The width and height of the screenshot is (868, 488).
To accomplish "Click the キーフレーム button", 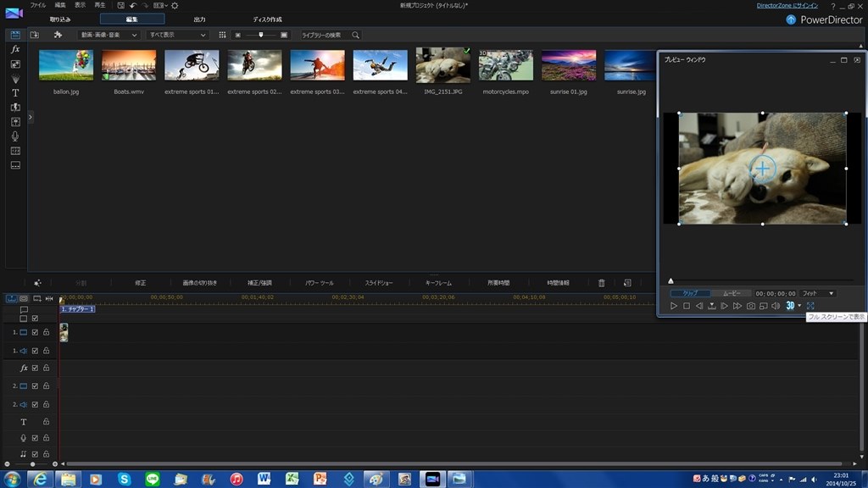I will [438, 283].
